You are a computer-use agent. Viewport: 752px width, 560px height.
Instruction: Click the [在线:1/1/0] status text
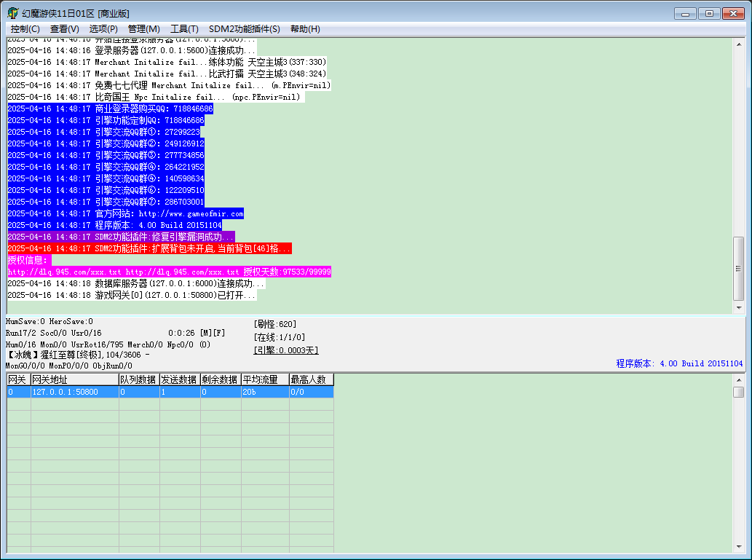click(x=279, y=337)
